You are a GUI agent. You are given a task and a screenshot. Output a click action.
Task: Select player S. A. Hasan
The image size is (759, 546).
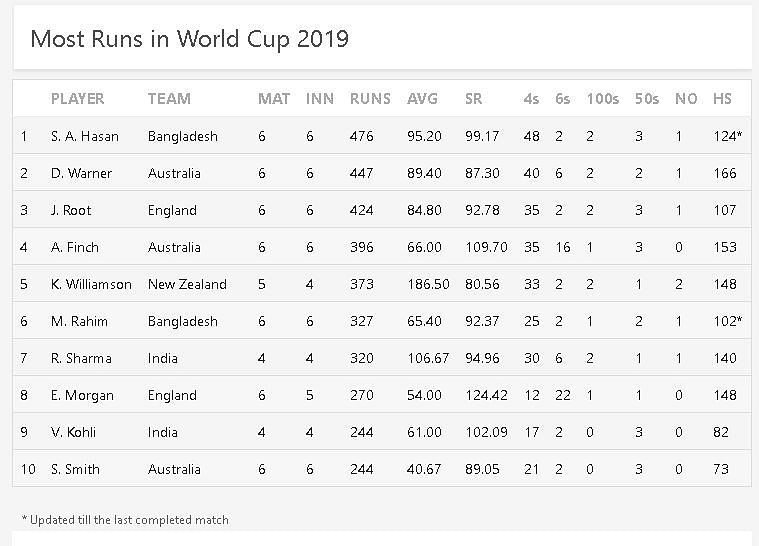point(84,136)
